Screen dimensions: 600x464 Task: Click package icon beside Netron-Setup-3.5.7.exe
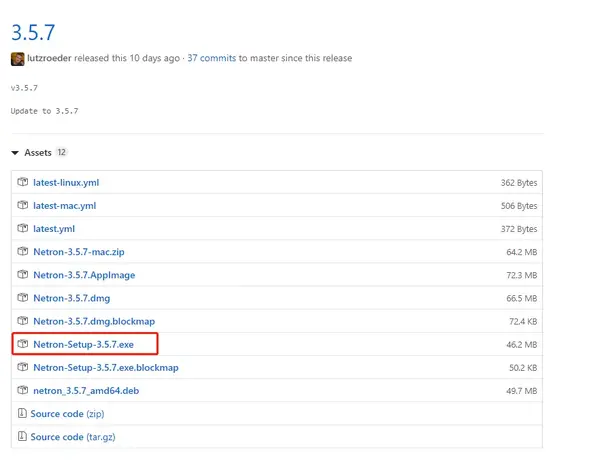23,345
